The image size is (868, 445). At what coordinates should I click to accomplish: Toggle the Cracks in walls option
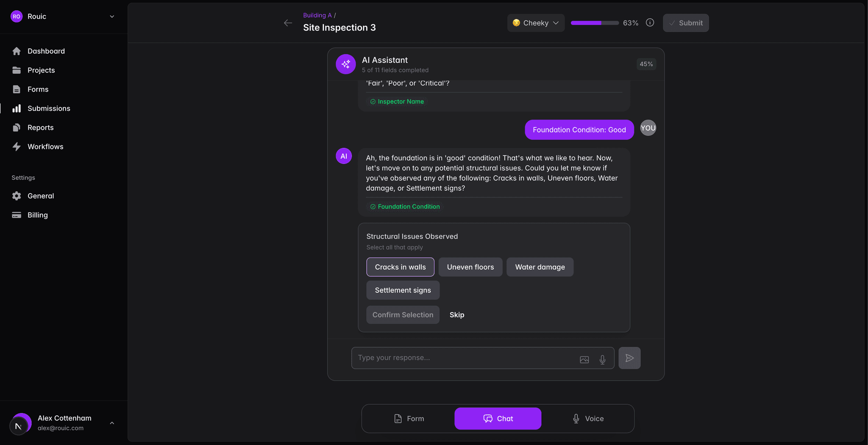click(400, 267)
